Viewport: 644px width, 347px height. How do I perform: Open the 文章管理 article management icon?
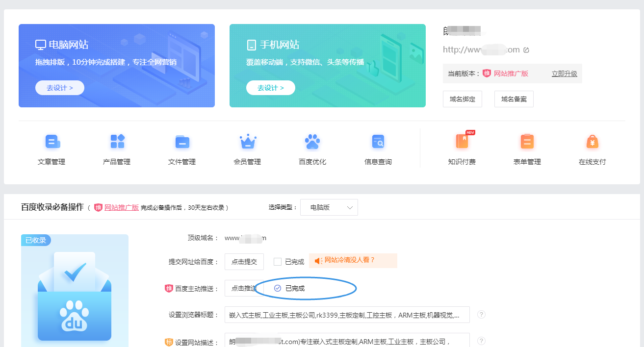(52, 142)
